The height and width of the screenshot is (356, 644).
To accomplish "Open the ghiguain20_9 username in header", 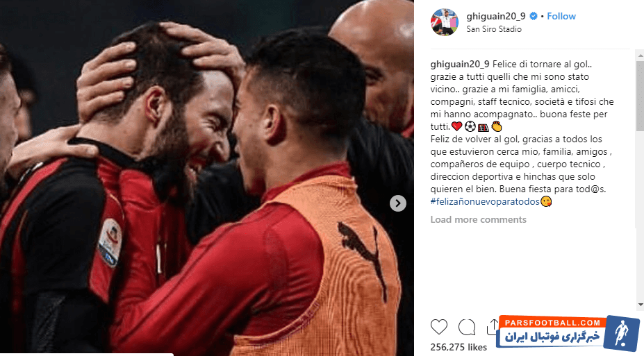I will pyautogui.click(x=496, y=16).
